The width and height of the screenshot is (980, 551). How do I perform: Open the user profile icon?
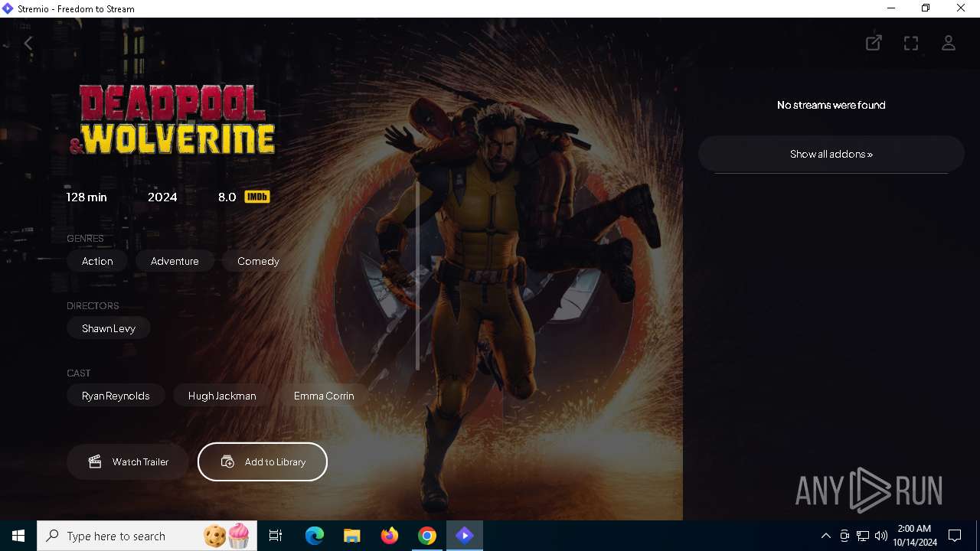pos(949,43)
